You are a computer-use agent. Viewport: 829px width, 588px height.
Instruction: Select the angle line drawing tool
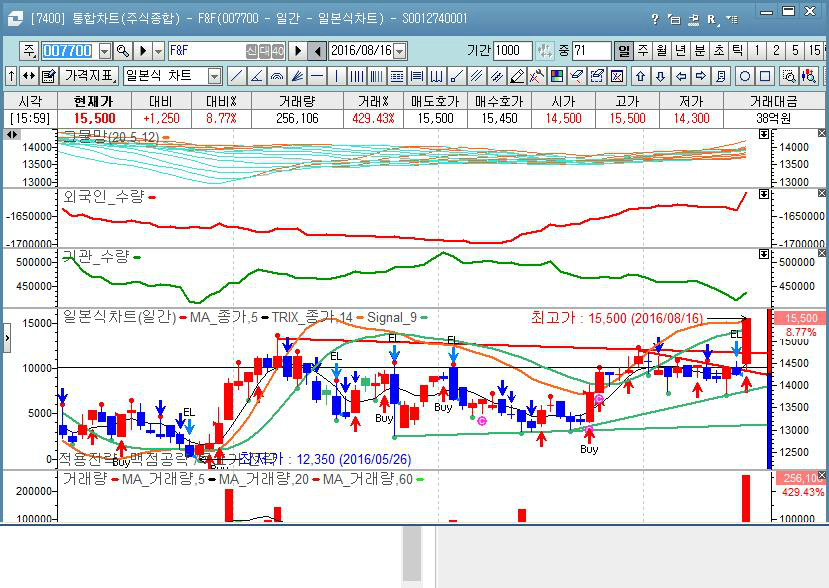pos(256,76)
